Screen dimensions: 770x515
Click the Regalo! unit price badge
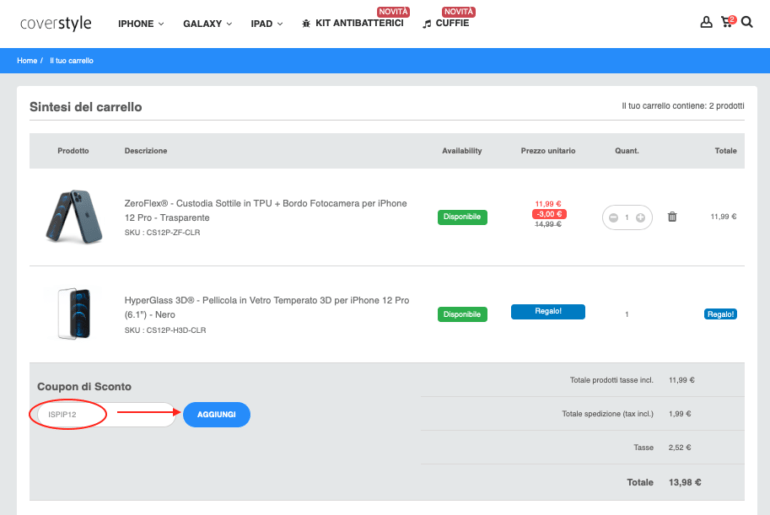(x=548, y=311)
